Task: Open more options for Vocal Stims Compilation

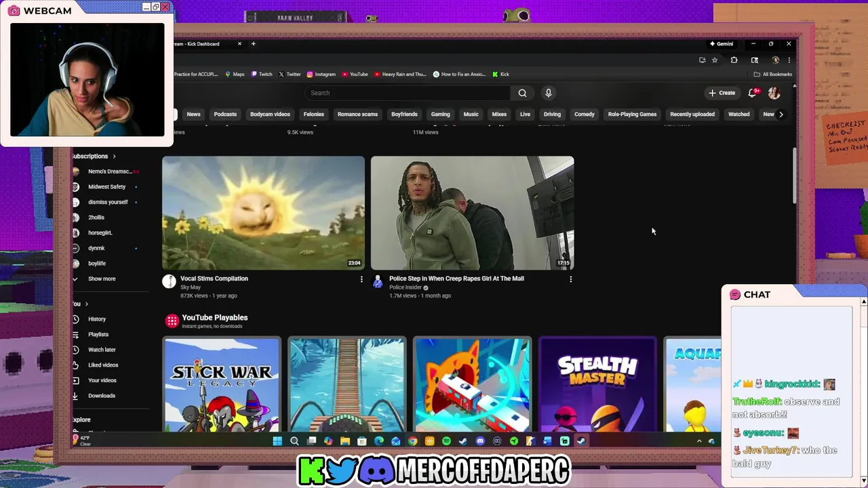Action: pyautogui.click(x=361, y=279)
